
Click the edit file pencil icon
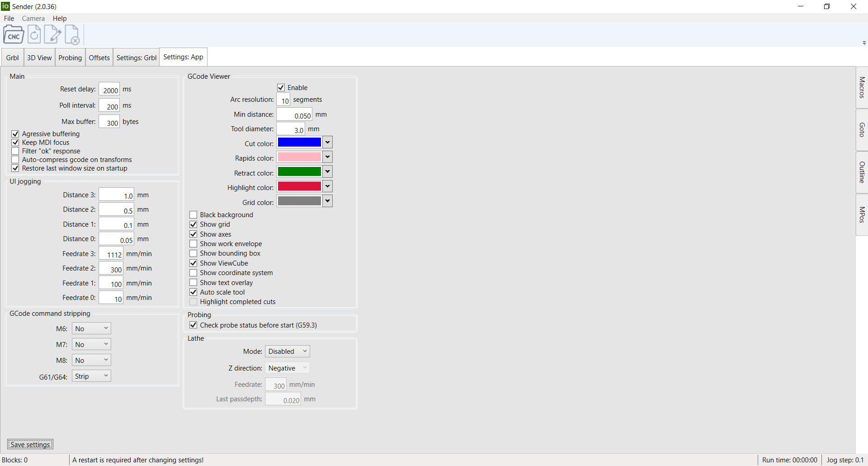(53, 35)
